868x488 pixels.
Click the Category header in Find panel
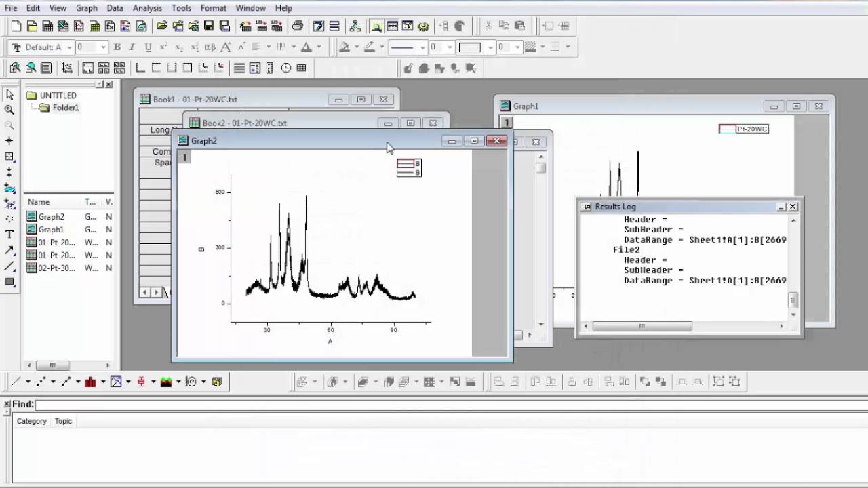(x=32, y=421)
